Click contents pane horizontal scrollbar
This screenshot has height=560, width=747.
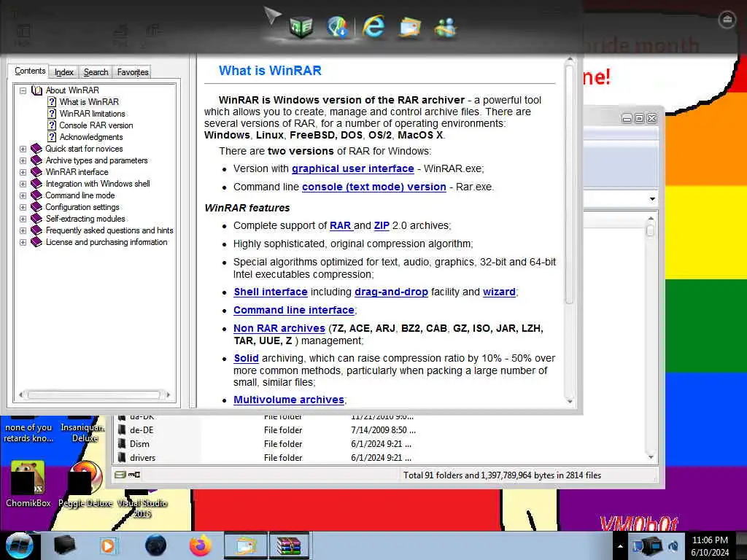pos(94,394)
